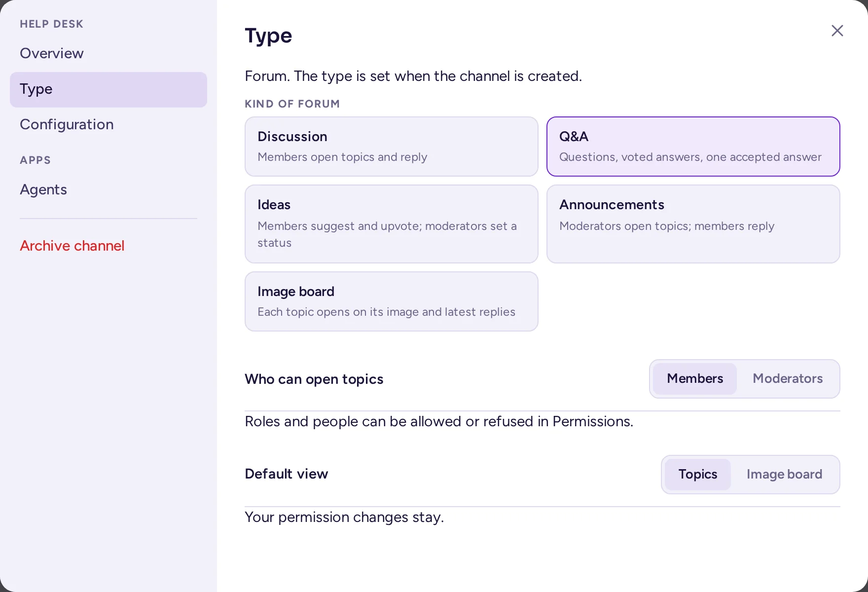Go to Configuration settings
Image resolution: width=868 pixels, height=592 pixels.
[108, 124]
